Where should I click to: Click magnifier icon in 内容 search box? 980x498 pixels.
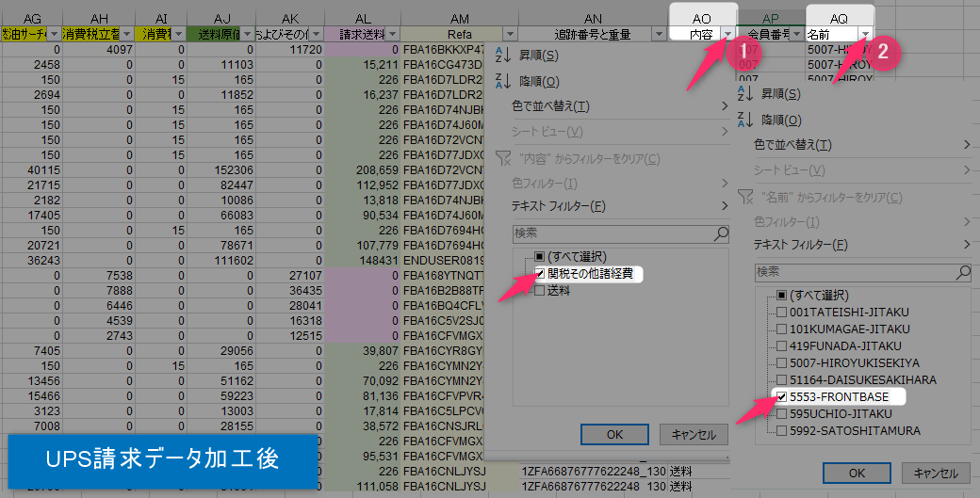[x=721, y=233]
